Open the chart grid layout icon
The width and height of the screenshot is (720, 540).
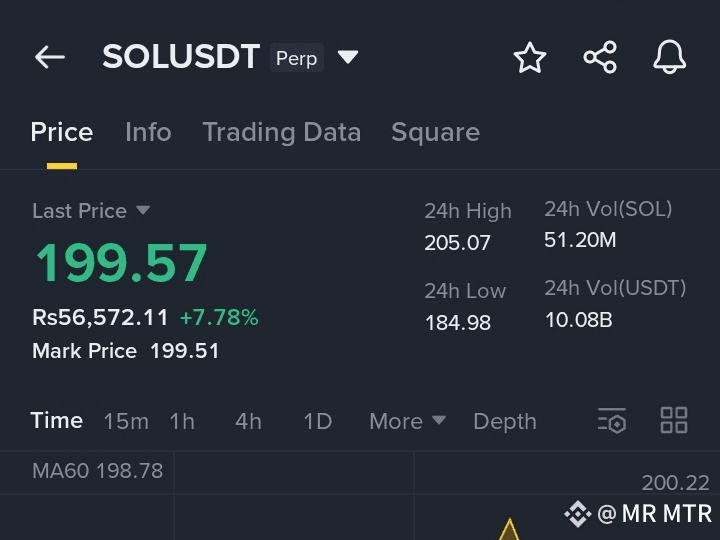pyautogui.click(x=674, y=420)
